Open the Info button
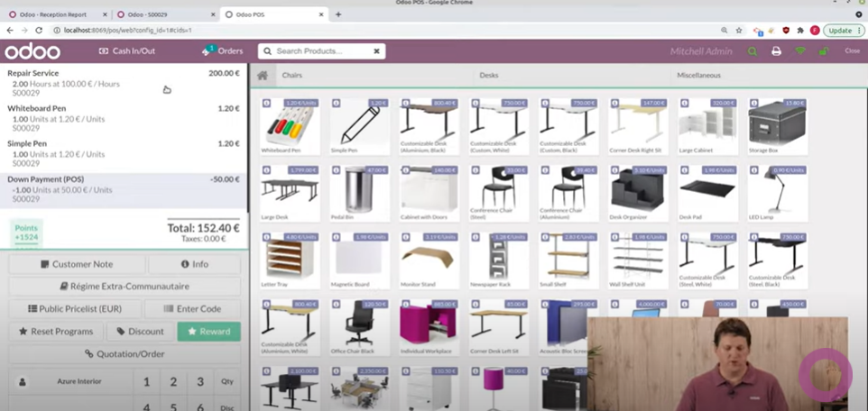 [x=194, y=264]
